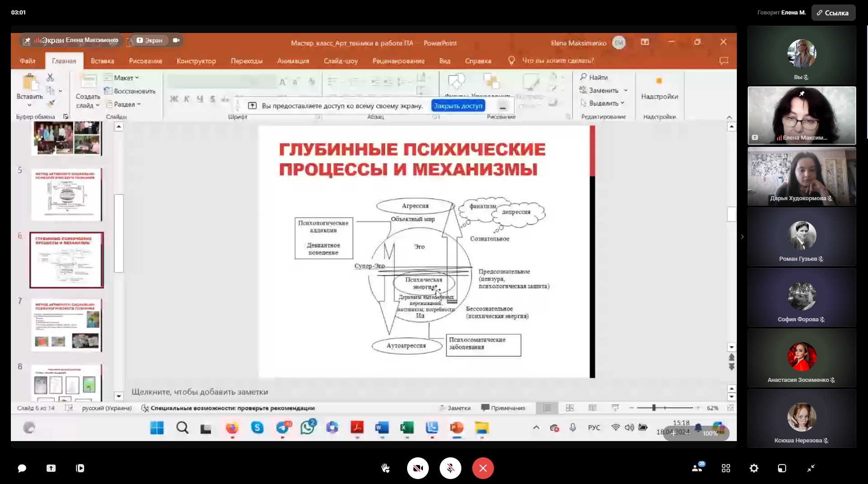Screen dimensions: 868x484
Task: Switch to Normal view icon
Action: point(547,408)
